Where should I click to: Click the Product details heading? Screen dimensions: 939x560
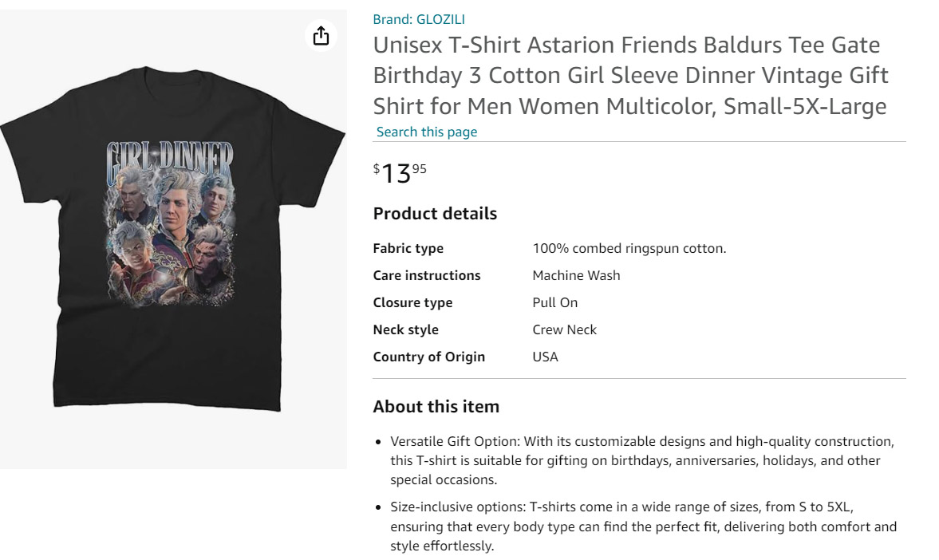tap(435, 214)
